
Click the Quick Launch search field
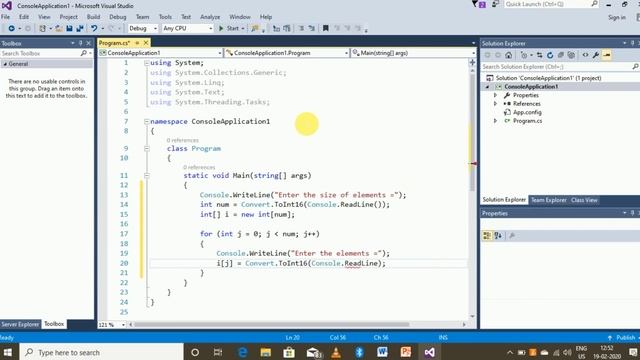[x=551, y=4]
